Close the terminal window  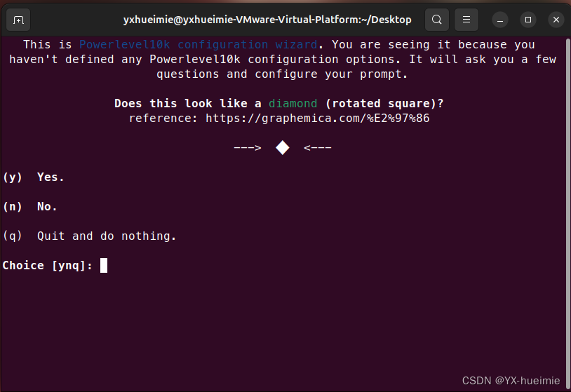pos(556,20)
